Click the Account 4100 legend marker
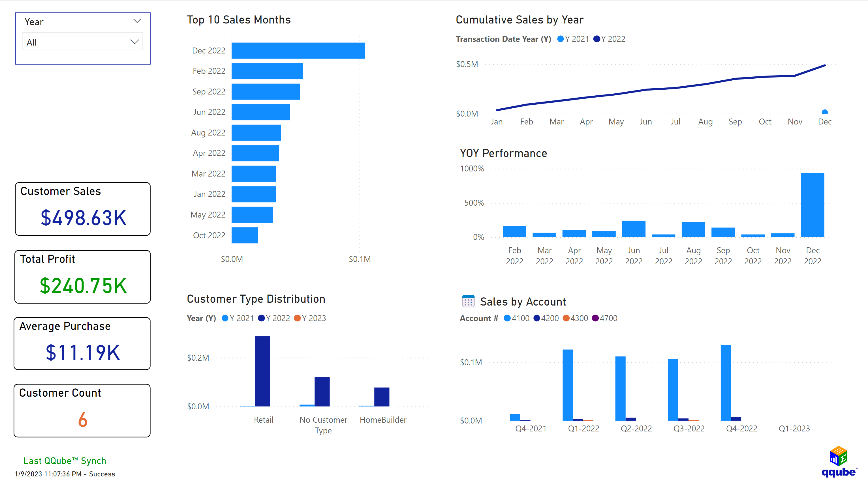Viewport: 868px width, 488px height. (x=507, y=318)
